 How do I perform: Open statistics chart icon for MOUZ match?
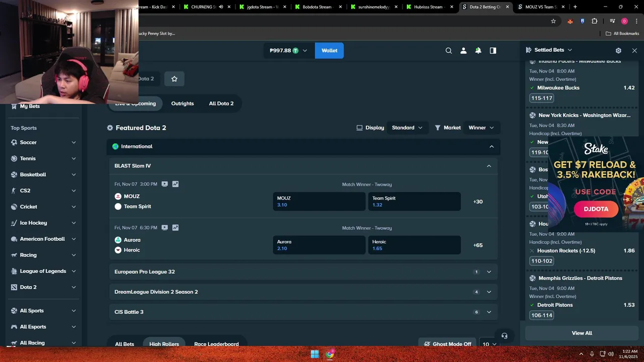tap(175, 184)
